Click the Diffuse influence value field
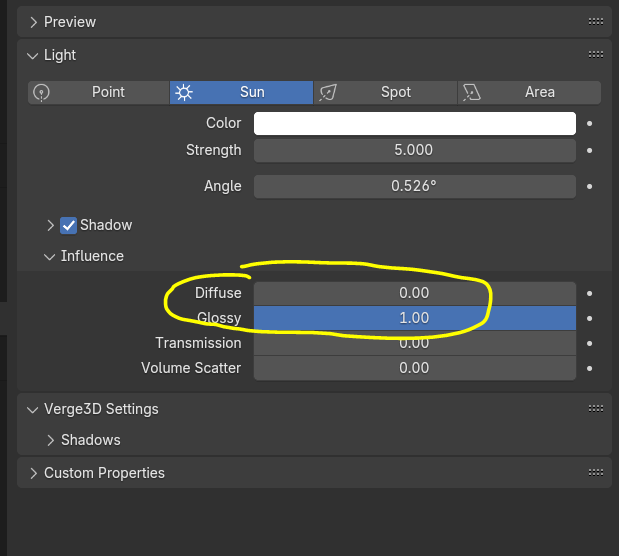 (415, 293)
